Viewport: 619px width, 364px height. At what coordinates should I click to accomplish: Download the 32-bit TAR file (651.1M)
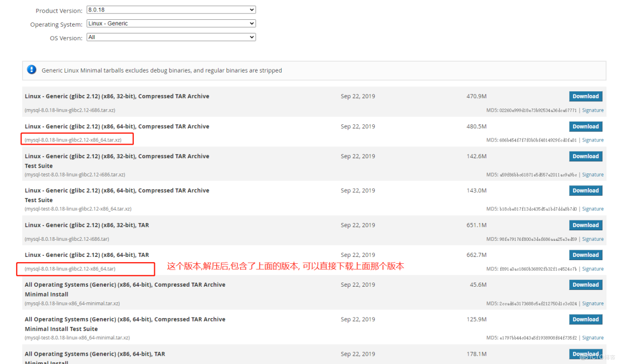pos(586,225)
